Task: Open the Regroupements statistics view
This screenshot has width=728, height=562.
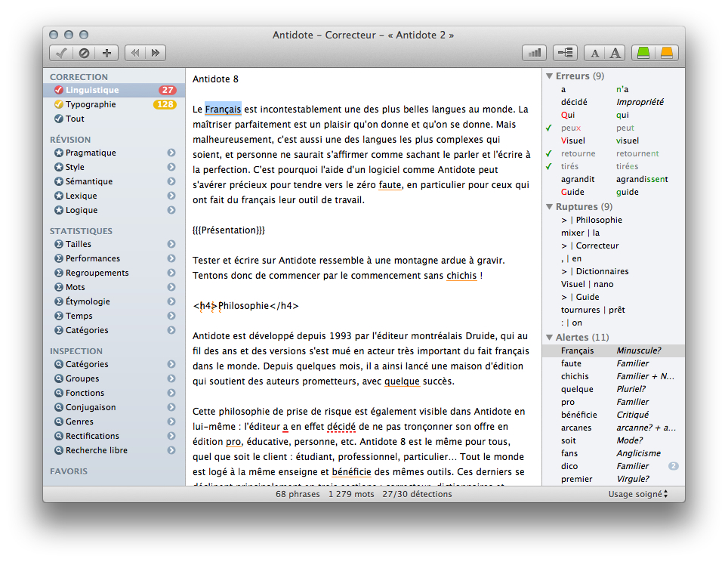Action: pyautogui.click(x=114, y=273)
